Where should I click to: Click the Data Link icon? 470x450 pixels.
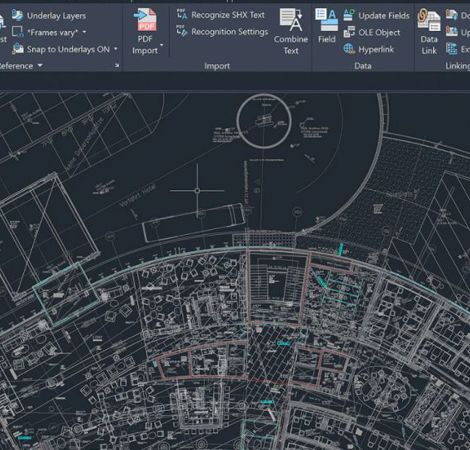tap(429, 20)
